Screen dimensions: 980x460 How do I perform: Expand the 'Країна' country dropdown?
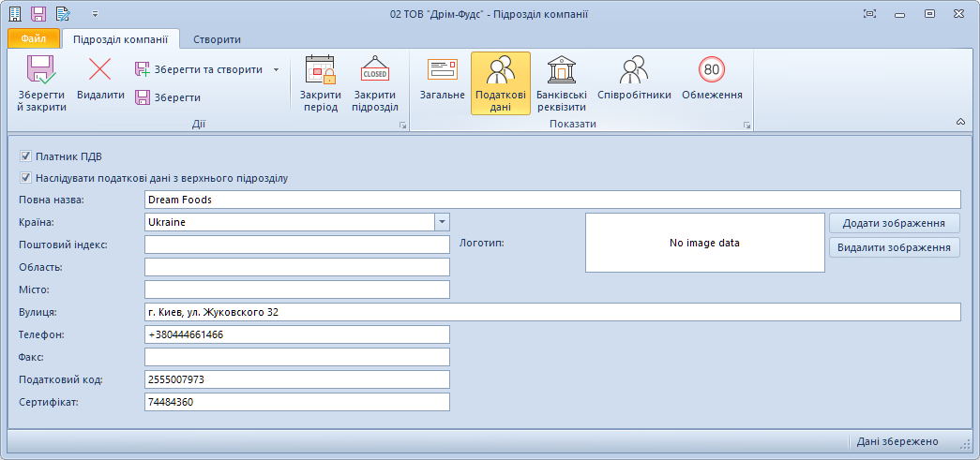point(442,222)
